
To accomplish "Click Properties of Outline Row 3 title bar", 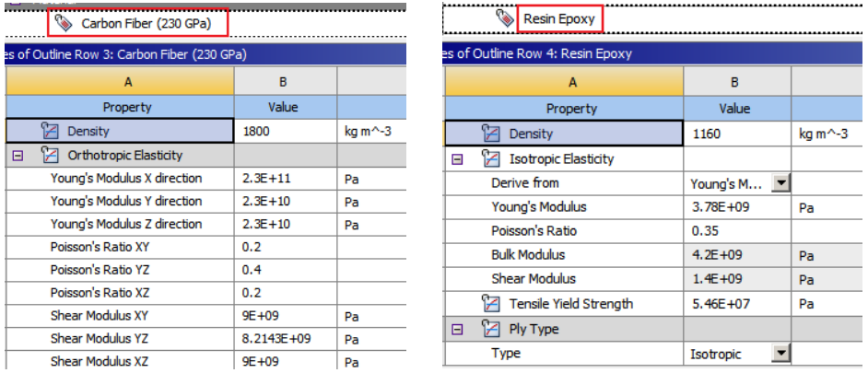I will tap(205, 54).
